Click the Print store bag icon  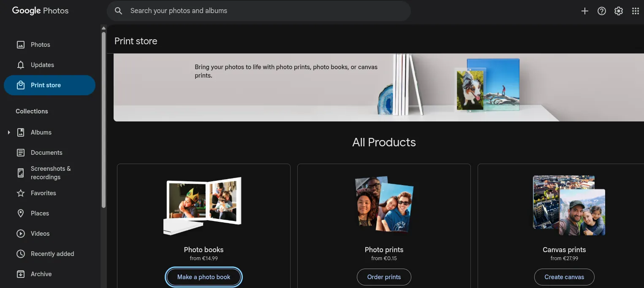click(21, 85)
